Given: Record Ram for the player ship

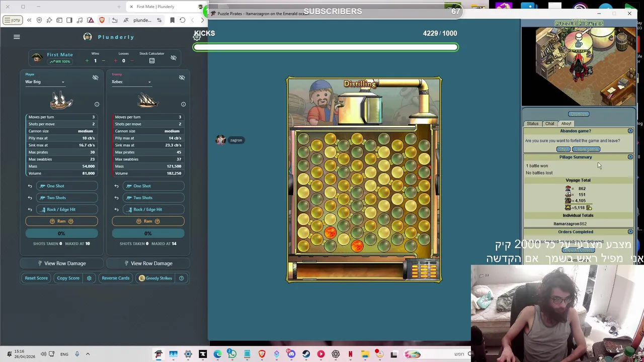Looking at the screenshot, I should [61, 221].
